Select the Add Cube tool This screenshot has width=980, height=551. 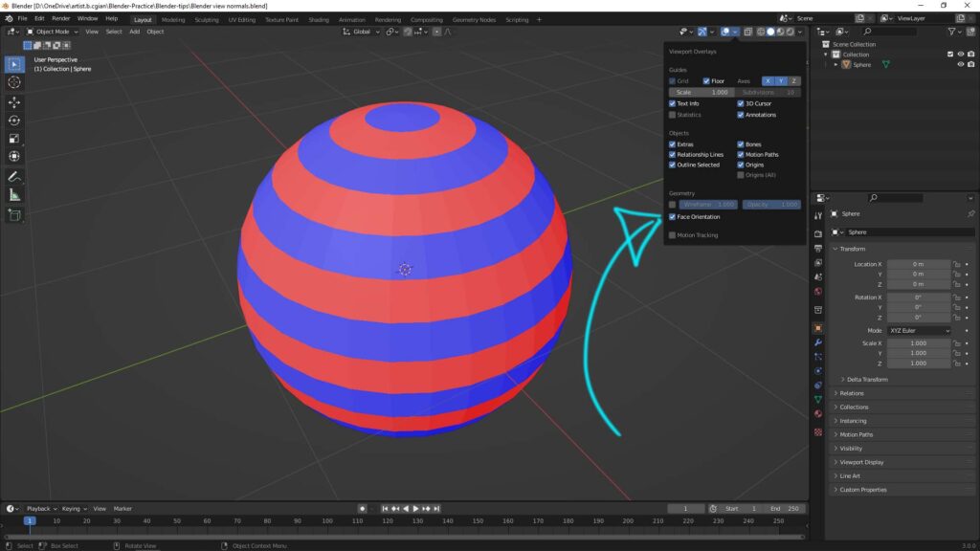click(14, 215)
